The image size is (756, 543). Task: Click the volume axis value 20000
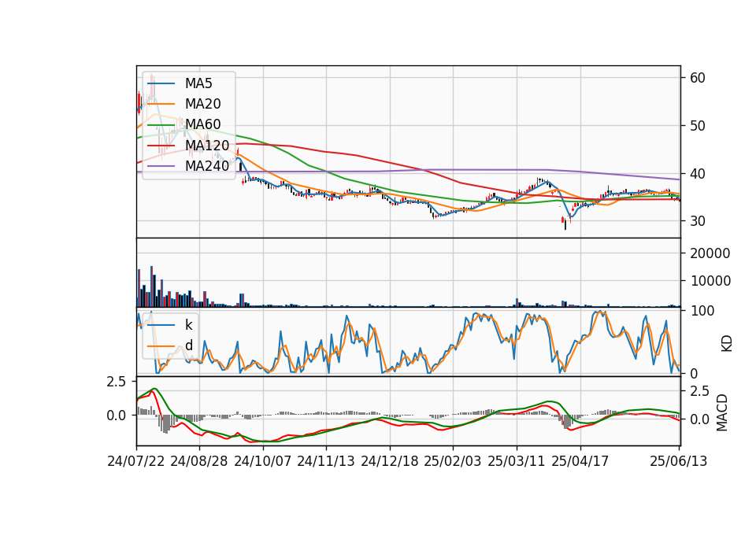710,253
